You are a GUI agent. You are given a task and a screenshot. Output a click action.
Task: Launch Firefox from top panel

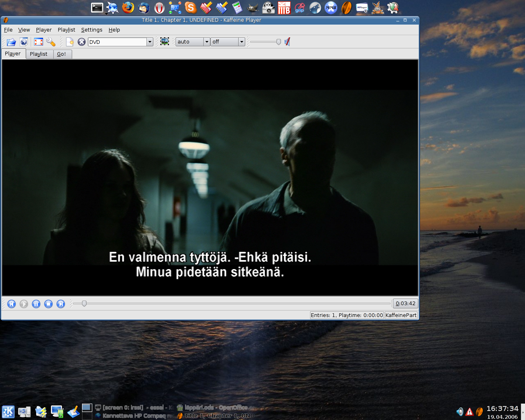coord(128,7)
